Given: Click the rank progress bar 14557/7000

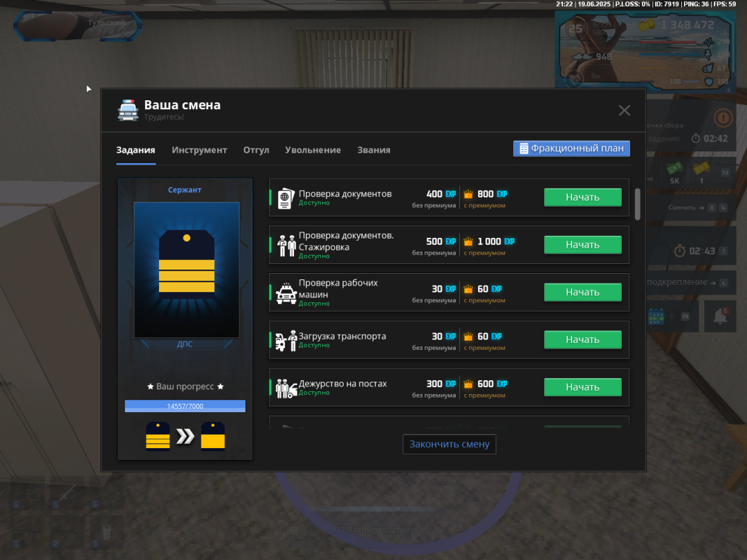Looking at the screenshot, I should (185, 406).
